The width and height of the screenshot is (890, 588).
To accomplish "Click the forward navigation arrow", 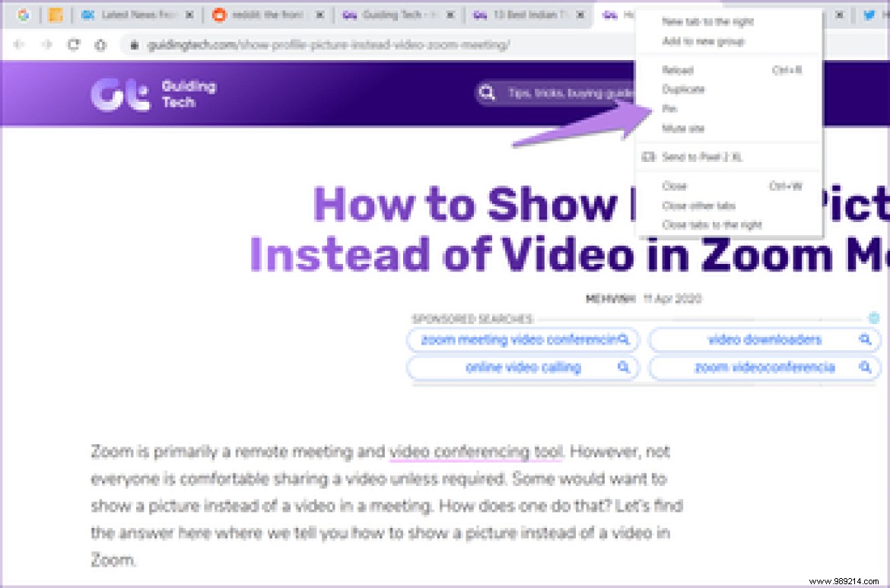I will tap(46, 45).
